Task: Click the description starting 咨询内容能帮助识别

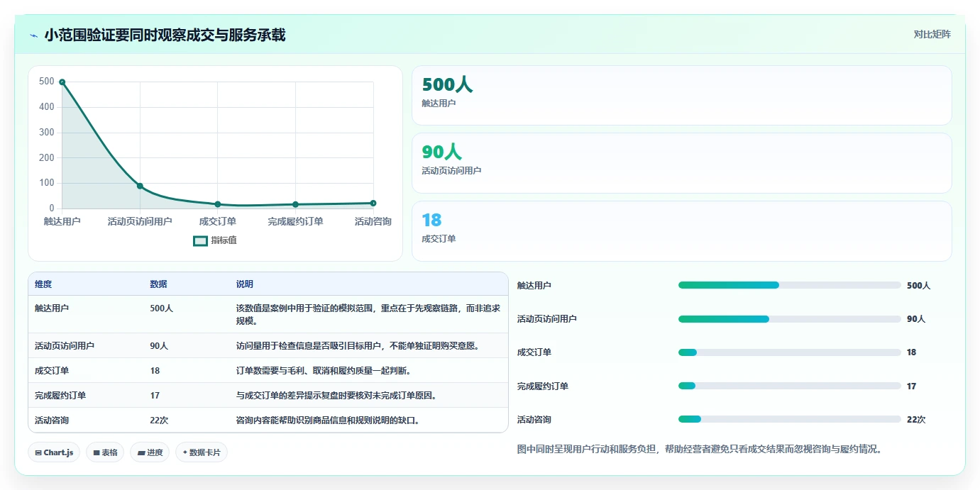Action: point(328,421)
